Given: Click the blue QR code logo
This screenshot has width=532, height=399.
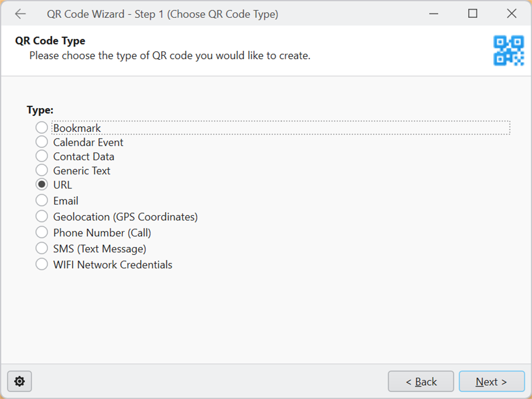Looking at the screenshot, I should pyautogui.click(x=508, y=50).
